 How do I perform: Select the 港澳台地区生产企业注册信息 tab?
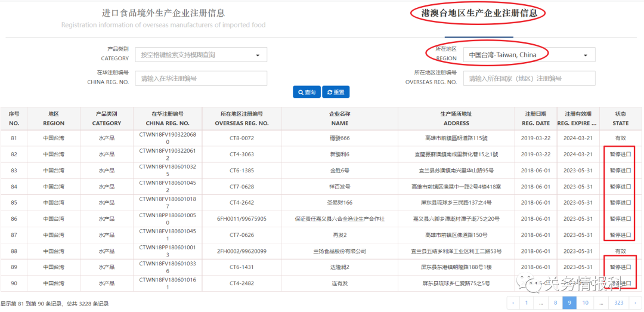click(x=478, y=13)
